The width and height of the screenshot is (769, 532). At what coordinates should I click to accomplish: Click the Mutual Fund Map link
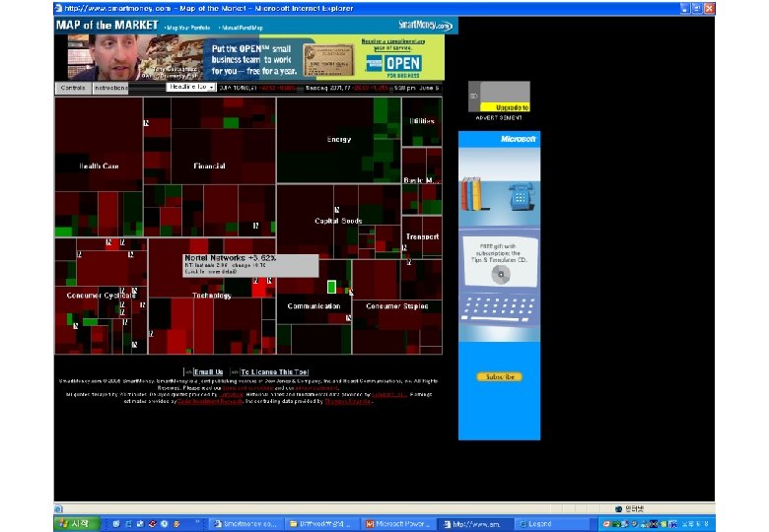click(243, 28)
